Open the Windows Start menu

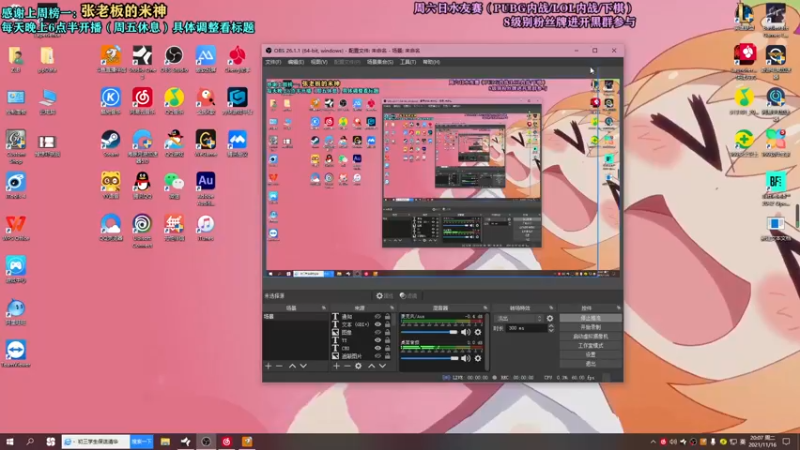click(x=10, y=442)
